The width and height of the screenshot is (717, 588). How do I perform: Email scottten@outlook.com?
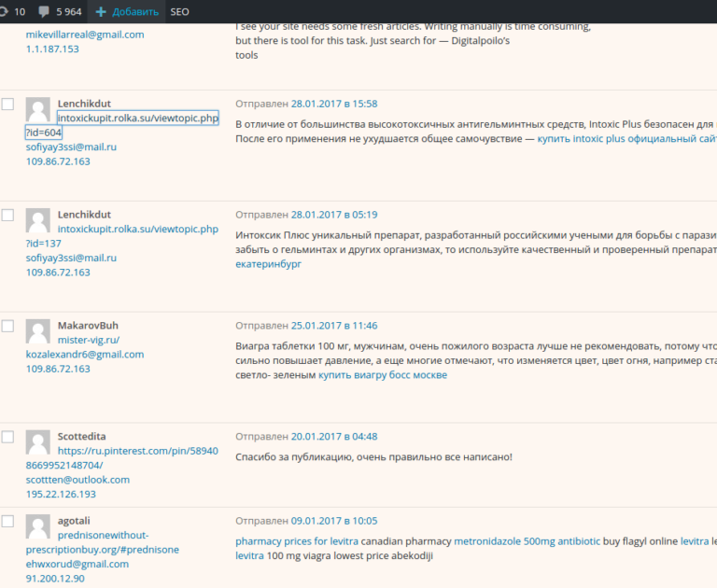pyautogui.click(x=77, y=480)
